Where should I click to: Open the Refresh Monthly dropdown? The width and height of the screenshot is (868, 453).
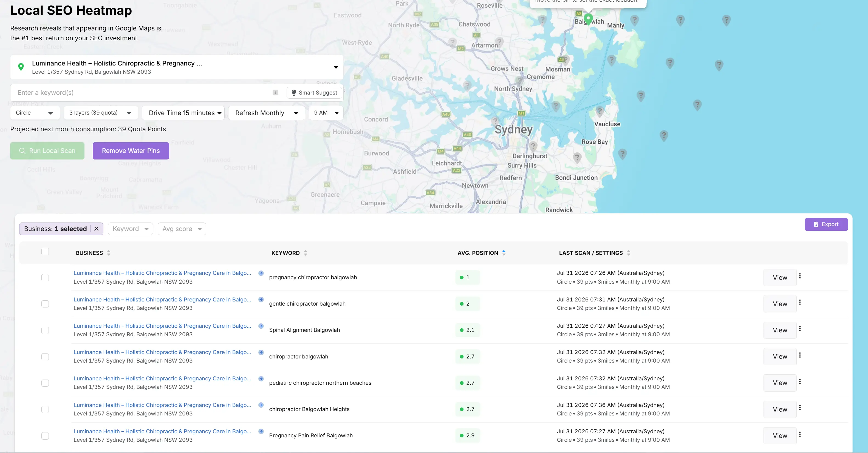(267, 113)
